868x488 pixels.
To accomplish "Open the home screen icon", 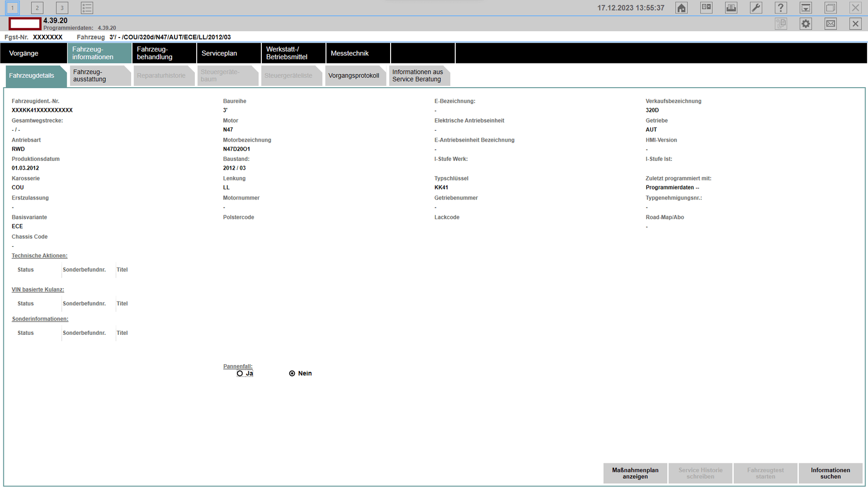I will tap(681, 8).
